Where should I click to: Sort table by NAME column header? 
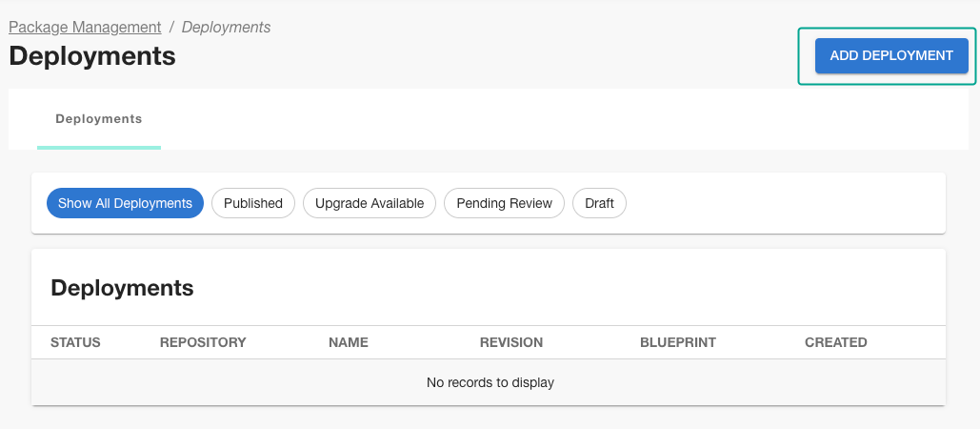348,342
